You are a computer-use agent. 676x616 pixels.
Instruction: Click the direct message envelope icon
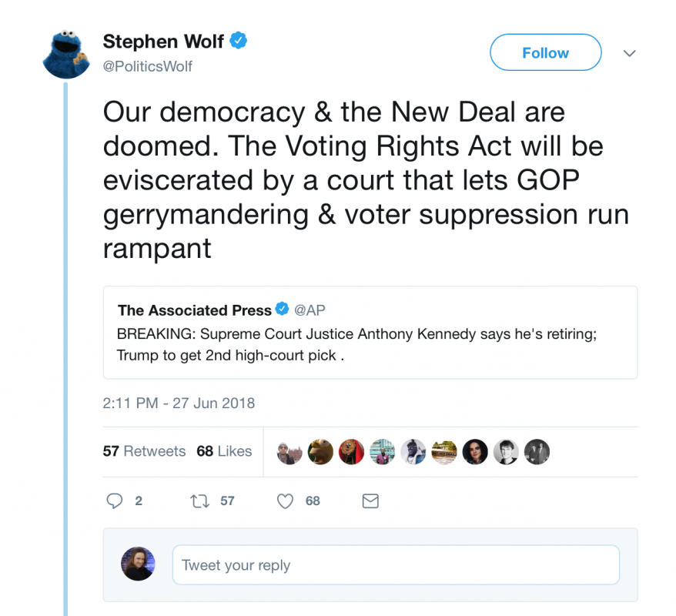coord(370,500)
